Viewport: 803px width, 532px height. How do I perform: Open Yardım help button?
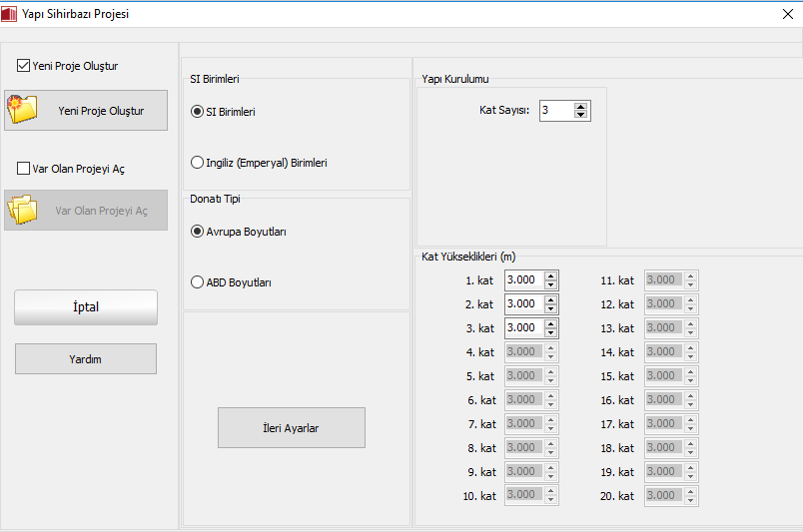[86, 359]
